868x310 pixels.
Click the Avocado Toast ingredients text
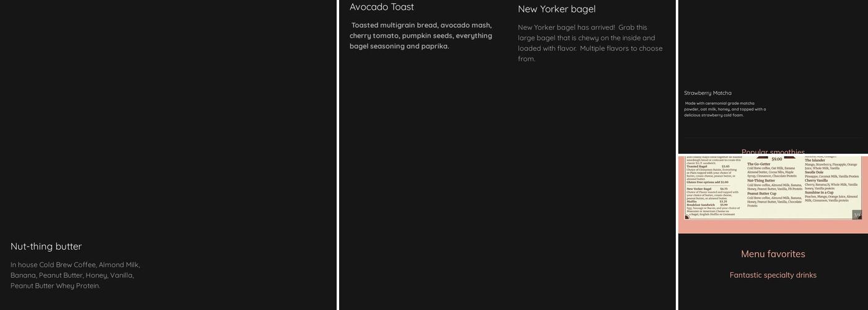tap(420, 36)
